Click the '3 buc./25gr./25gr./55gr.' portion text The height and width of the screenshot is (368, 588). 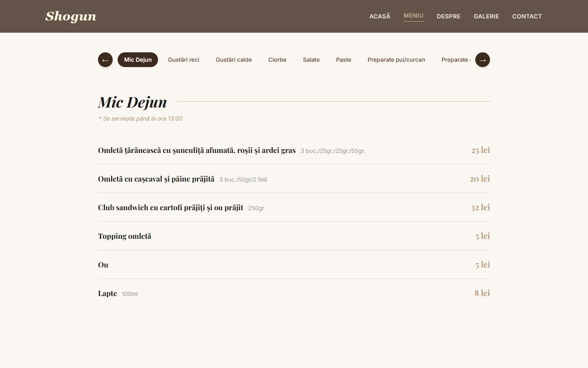click(x=333, y=151)
